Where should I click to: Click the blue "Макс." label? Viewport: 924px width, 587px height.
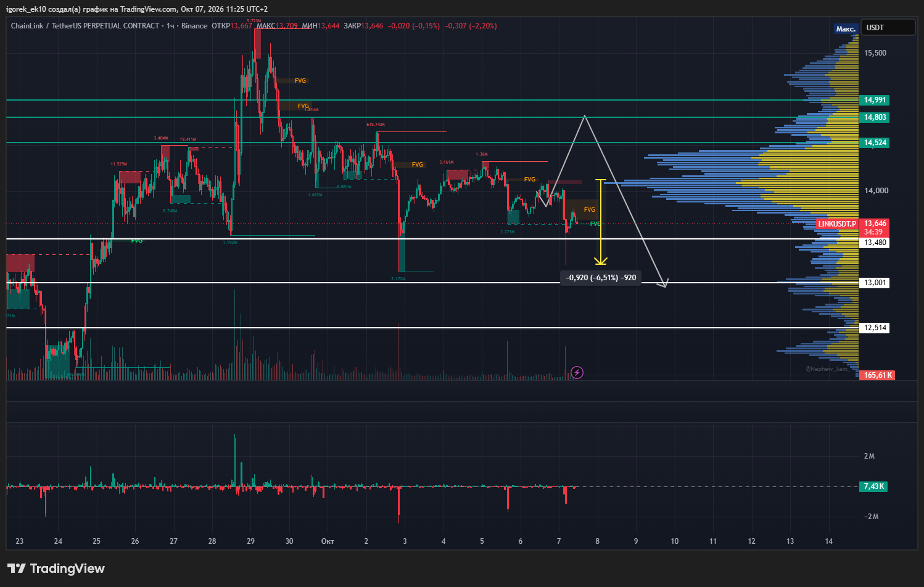[846, 29]
